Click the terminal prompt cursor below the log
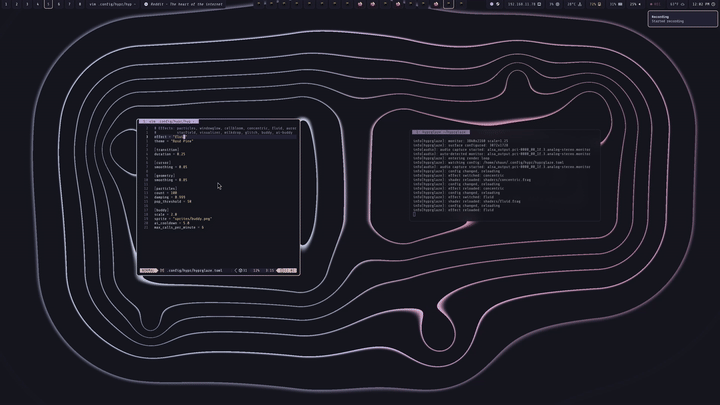Screen dimensions: 720x405 pos(414,214)
